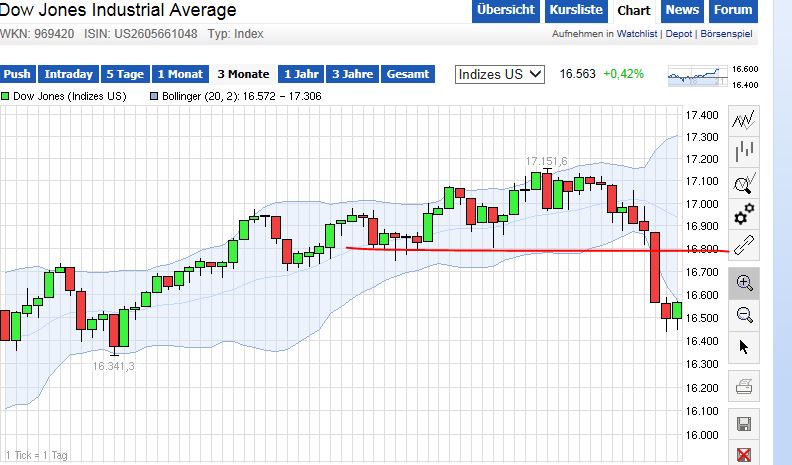Go to the News tab
792x465 pixels.
click(x=682, y=11)
